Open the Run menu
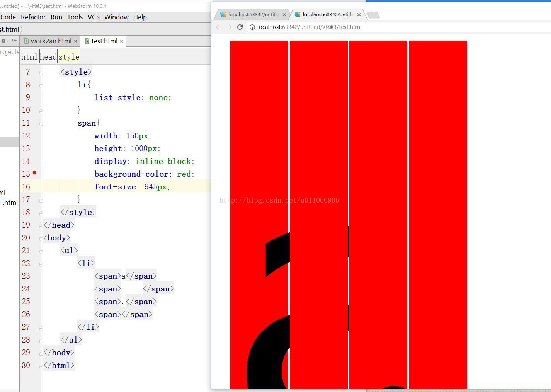The image size is (551, 392). (56, 17)
